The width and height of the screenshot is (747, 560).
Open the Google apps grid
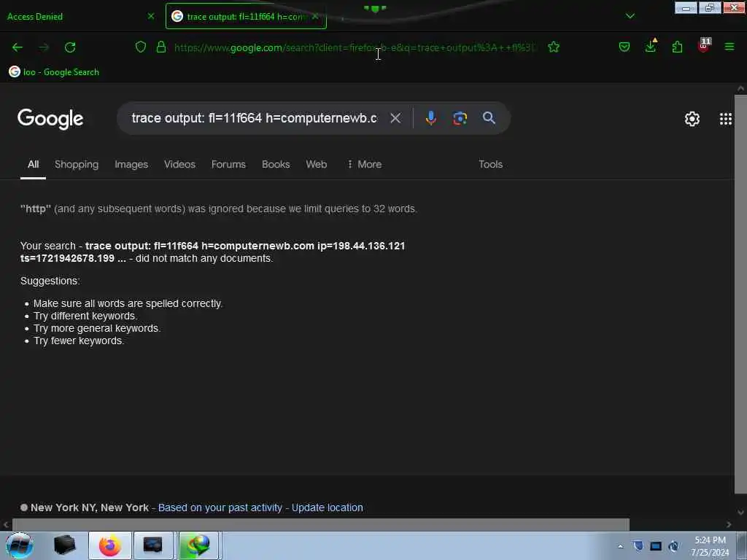point(726,119)
